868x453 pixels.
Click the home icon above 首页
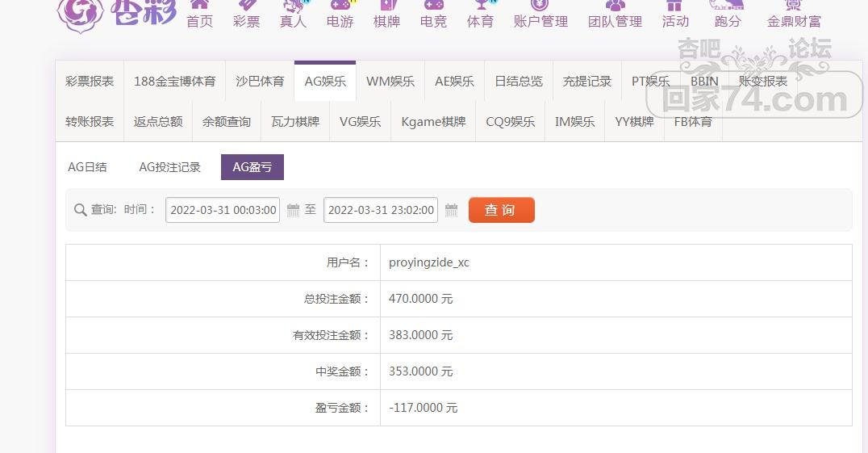point(199,4)
